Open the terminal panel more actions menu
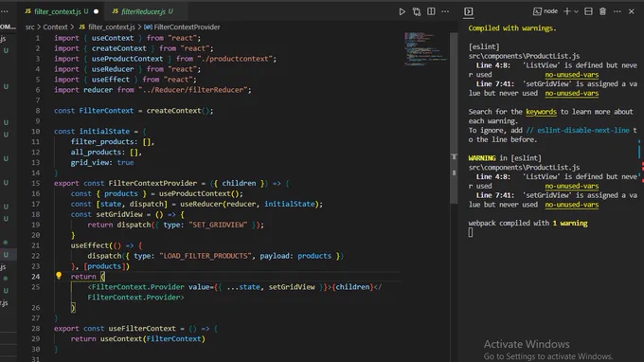 tap(617, 11)
